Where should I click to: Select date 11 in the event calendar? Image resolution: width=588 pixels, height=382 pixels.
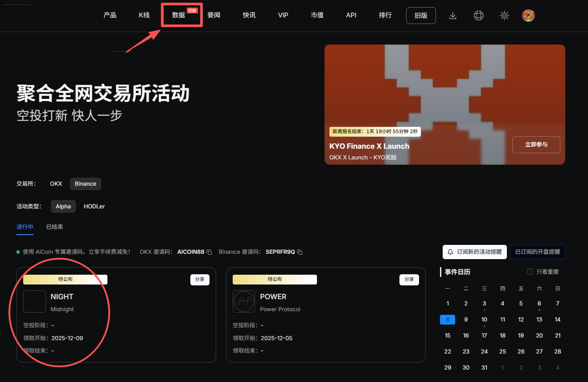[502, 320]
